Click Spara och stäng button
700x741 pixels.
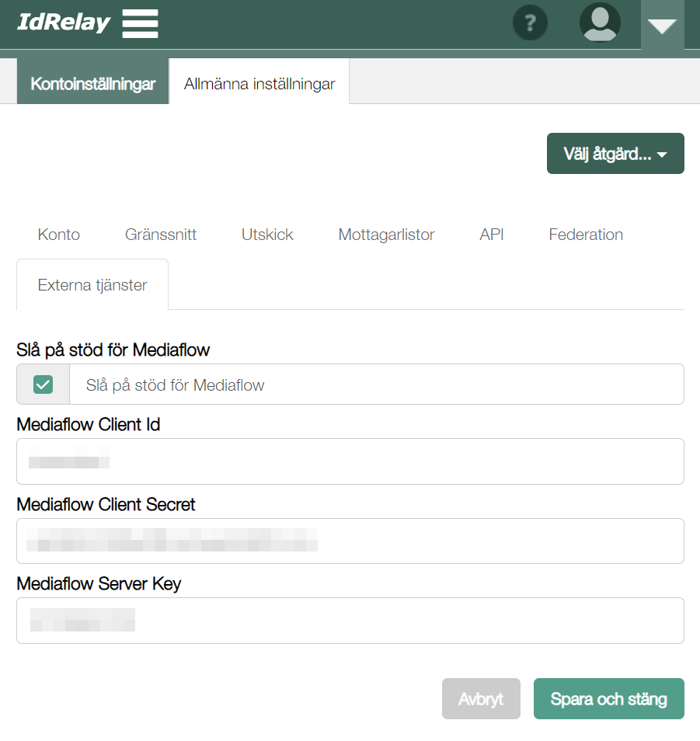[x=609, y=698]
